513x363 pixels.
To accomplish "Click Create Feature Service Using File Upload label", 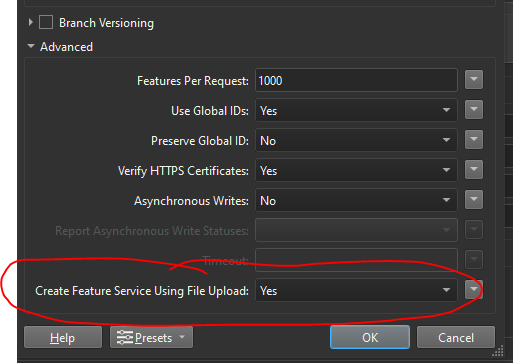I will click(x=142, y=291).
